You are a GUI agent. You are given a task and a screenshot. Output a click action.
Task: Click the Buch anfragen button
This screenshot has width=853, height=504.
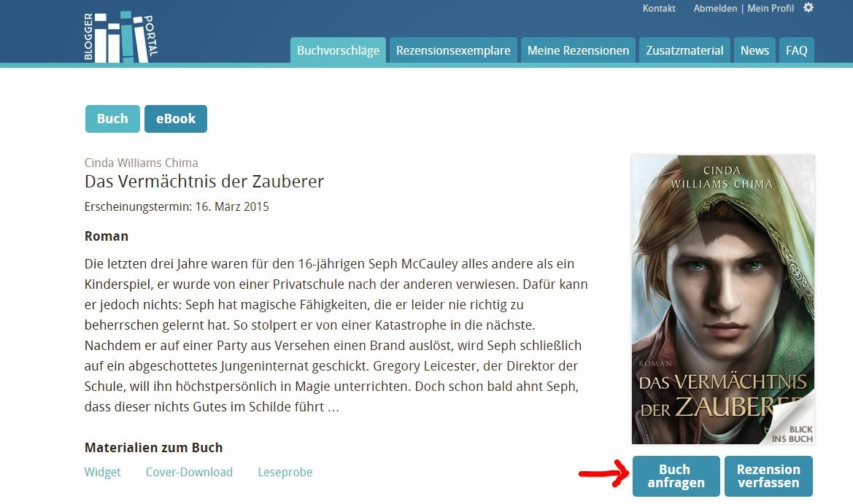point(676,476)
